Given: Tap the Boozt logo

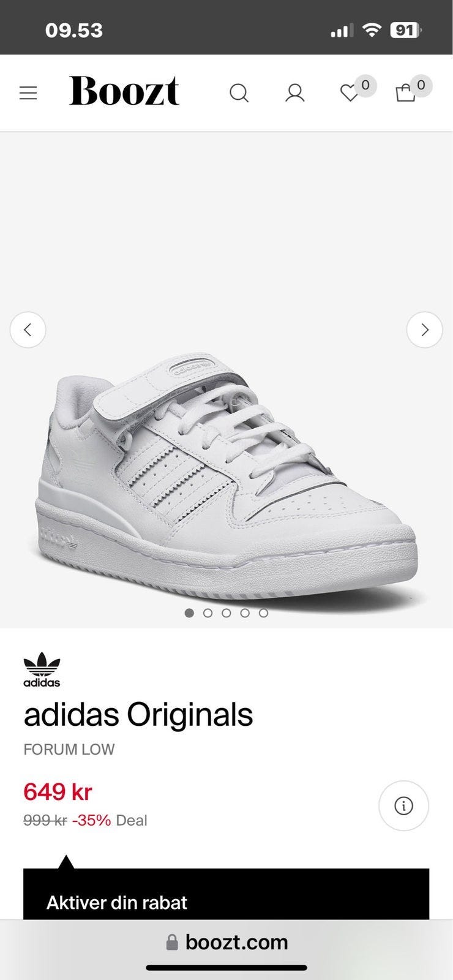Looking at the screenshot, I should coord(124,91).
